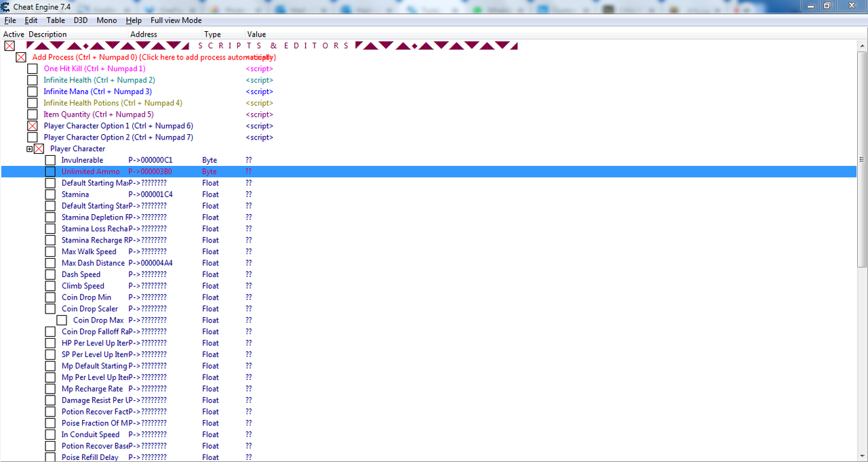Uncheck the Player Character group checkbox
This screenshot has height=462, width=868.
(39, 149)
